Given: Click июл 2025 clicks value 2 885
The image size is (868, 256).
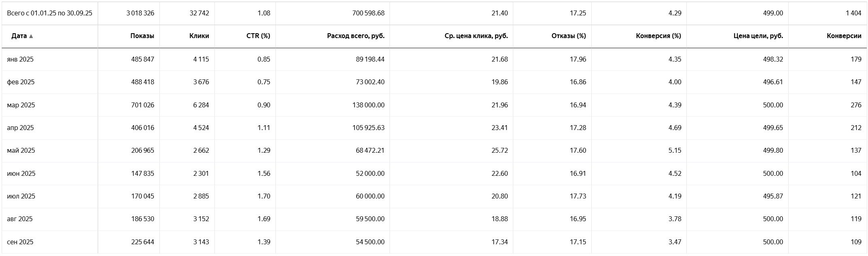Looking at the screenshot, I should tap(201, 196).
